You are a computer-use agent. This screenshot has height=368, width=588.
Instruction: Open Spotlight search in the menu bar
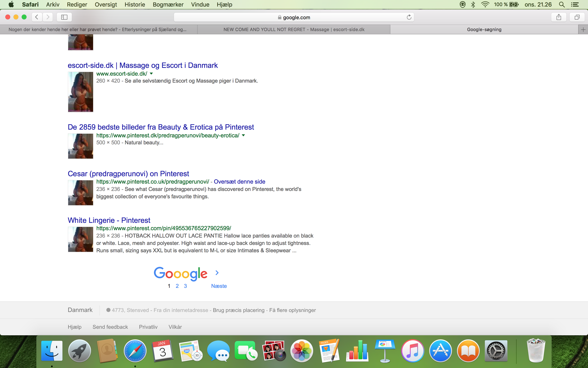coord(562,4)
